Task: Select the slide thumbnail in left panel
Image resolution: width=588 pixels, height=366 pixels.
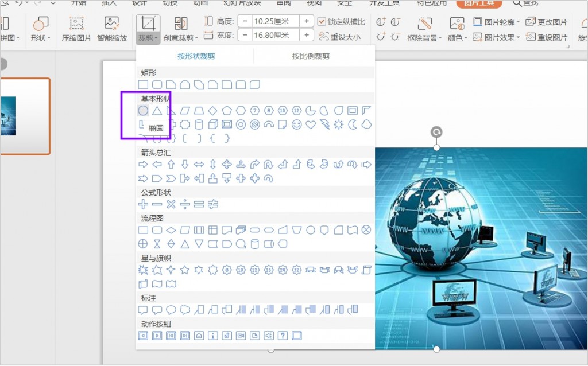Action: 25,116
